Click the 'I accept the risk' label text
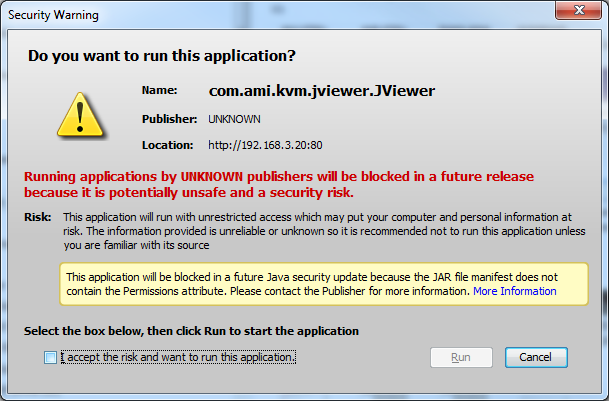This screenshot has height=401, width=609. [178, 357]
